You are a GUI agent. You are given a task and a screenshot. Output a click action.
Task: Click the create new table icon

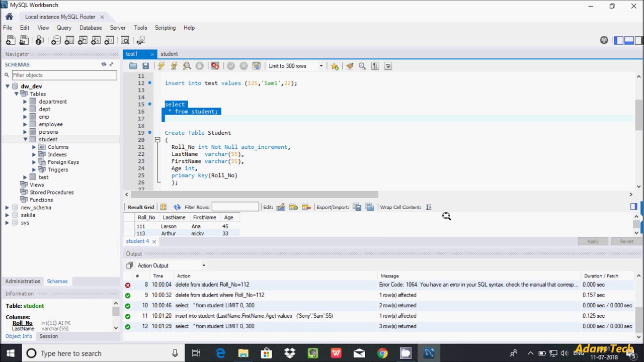click(x=69, y=41)
